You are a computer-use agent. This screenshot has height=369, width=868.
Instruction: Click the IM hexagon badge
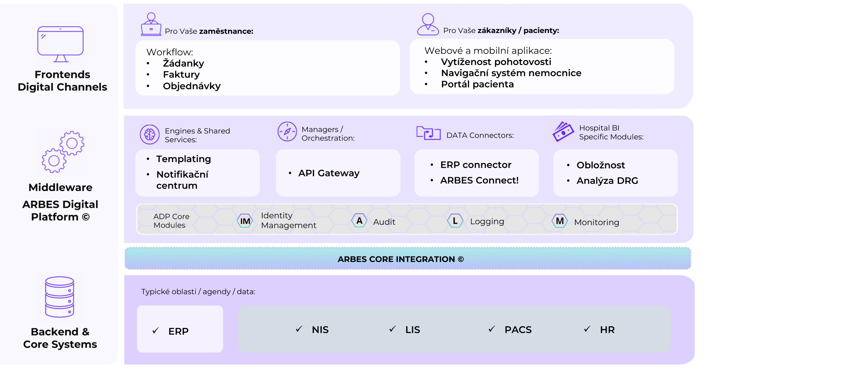(245, 221)
